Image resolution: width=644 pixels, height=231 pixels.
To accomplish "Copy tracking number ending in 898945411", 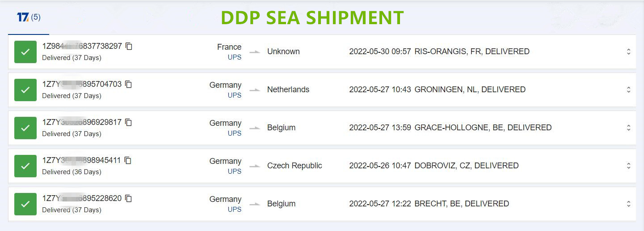I will point(128,160).
